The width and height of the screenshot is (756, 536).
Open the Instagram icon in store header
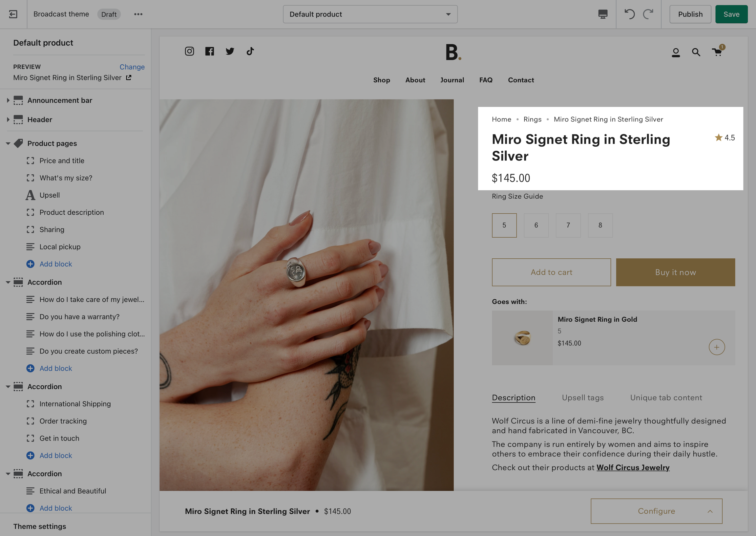tap(189, 51)
